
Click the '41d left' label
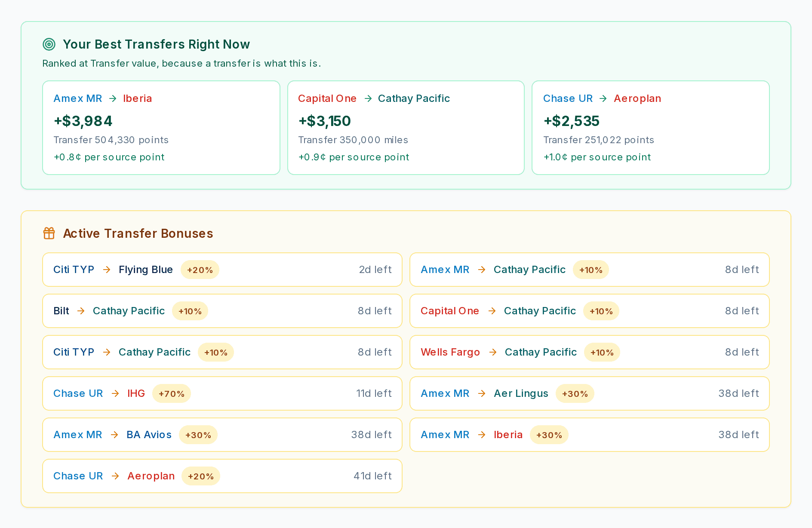click(x=372, y=476)
